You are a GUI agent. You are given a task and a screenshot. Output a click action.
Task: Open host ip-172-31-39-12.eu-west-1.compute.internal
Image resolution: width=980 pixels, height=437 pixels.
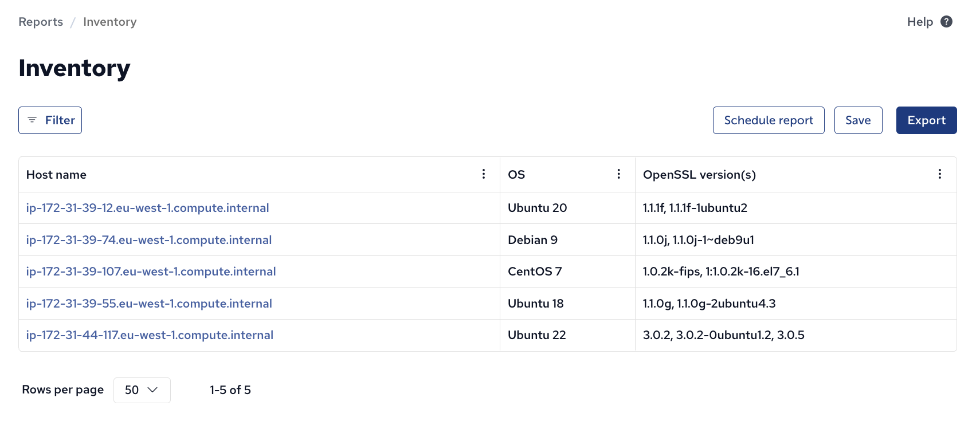click(147, 208)
